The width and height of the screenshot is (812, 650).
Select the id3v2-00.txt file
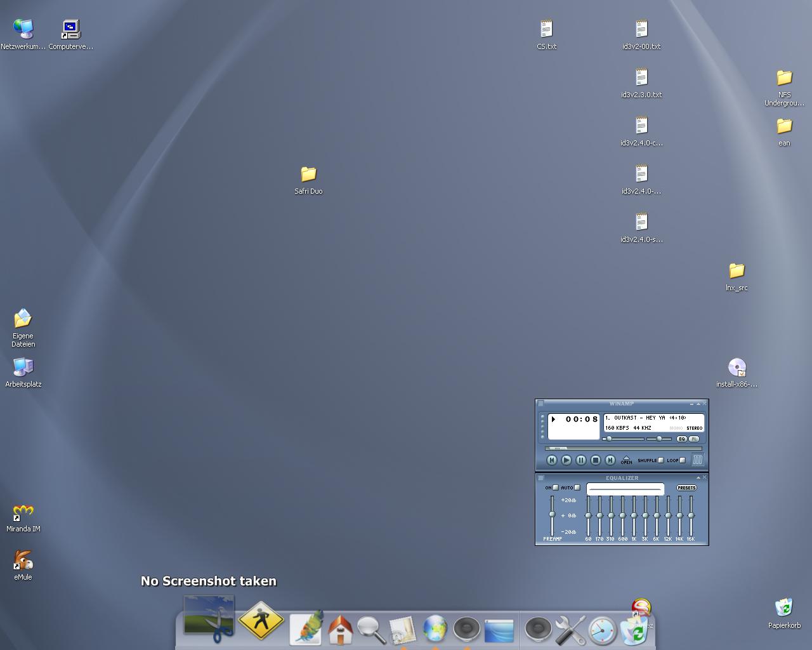pyautogui.click(x=641, y=34)
